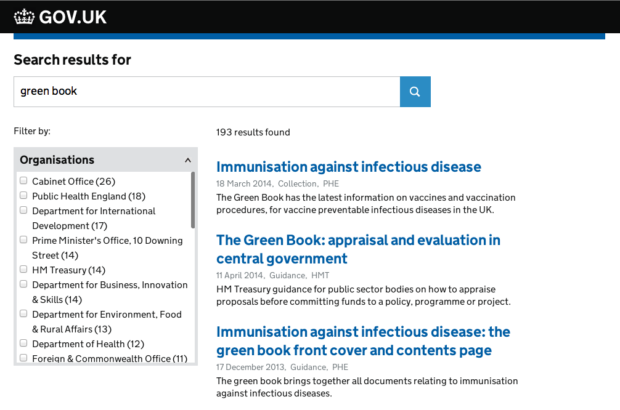Tick the HM Treasury (14) checkbox

click(x=24, y=269)
